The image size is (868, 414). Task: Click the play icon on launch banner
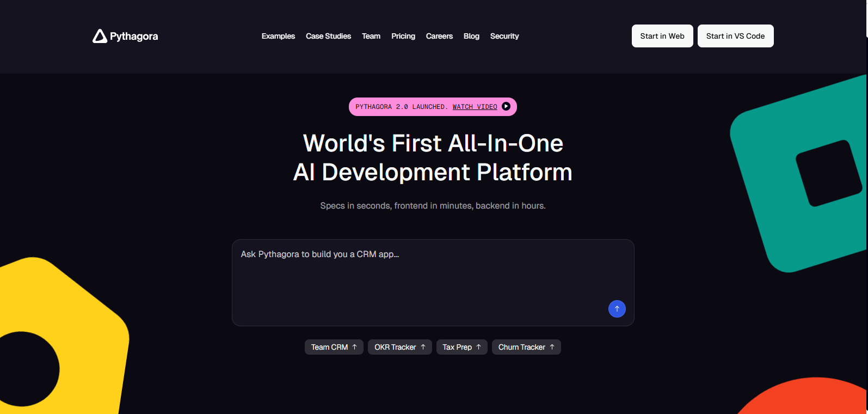506,106
